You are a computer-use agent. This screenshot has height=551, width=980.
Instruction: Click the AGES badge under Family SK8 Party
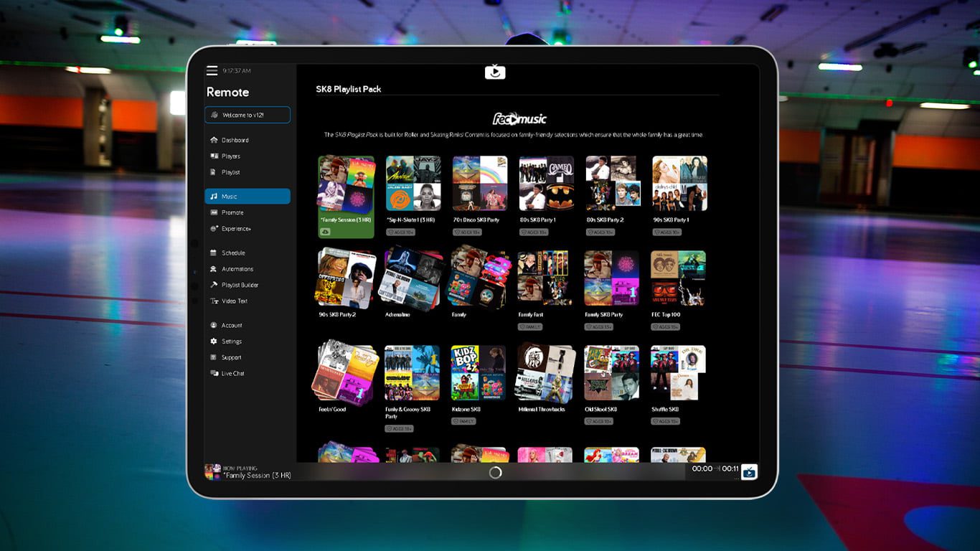tap(599, 327)
